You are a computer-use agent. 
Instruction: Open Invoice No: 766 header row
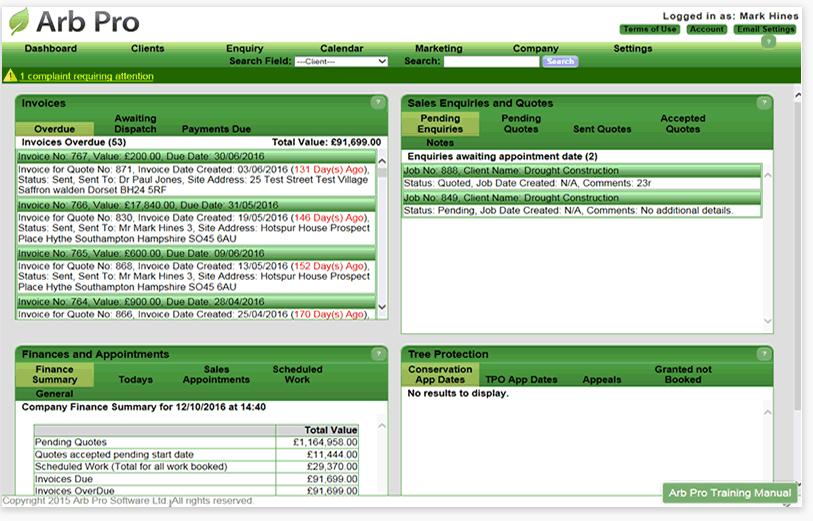196,205
